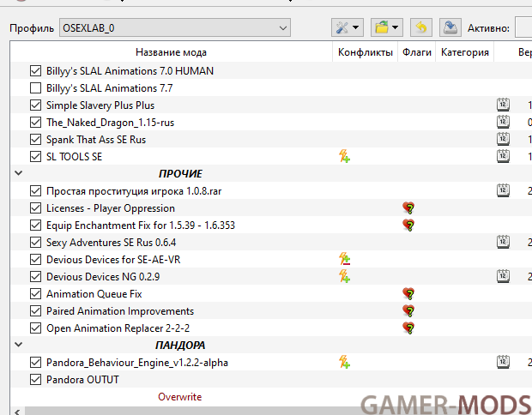This screenshot has height=415, width=532.
Task: Click the calendar icon on The_Naked_Dragon_1.15-rus
Action: tap(503, 122)
